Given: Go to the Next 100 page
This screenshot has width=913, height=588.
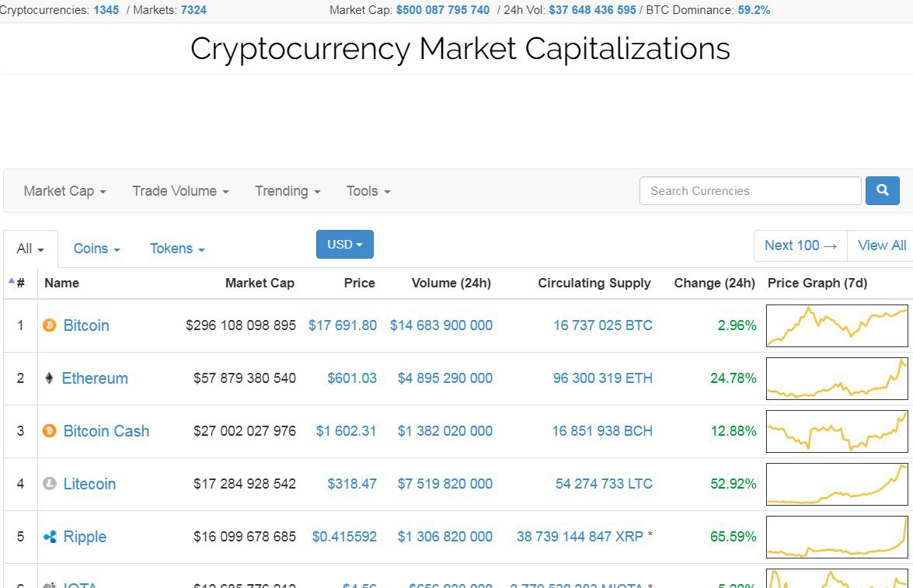Looking at the screenshot, I should point(800,245).
